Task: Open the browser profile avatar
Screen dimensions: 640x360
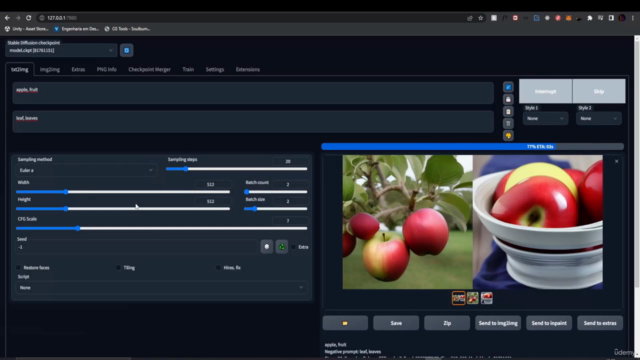Action: point(622,18)
